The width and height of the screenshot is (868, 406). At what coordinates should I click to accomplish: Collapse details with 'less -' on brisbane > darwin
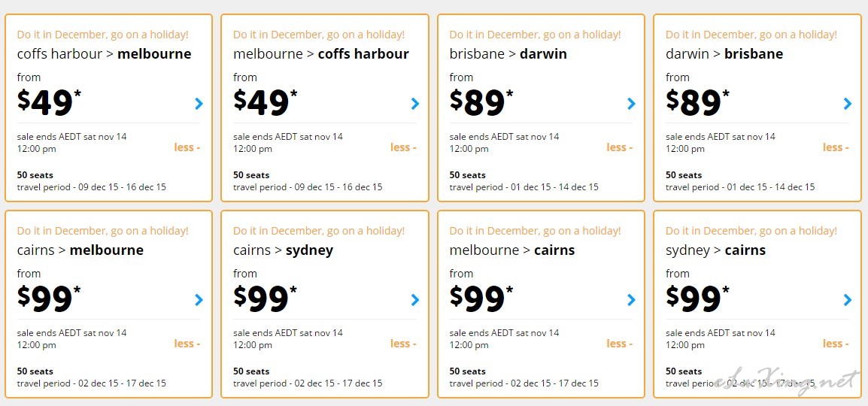tap(620, 147)
